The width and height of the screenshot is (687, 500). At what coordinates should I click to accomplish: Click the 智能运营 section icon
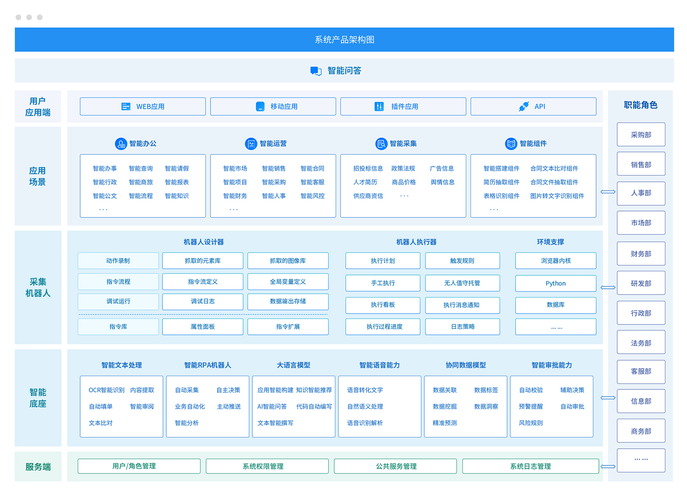click(250, 143)
